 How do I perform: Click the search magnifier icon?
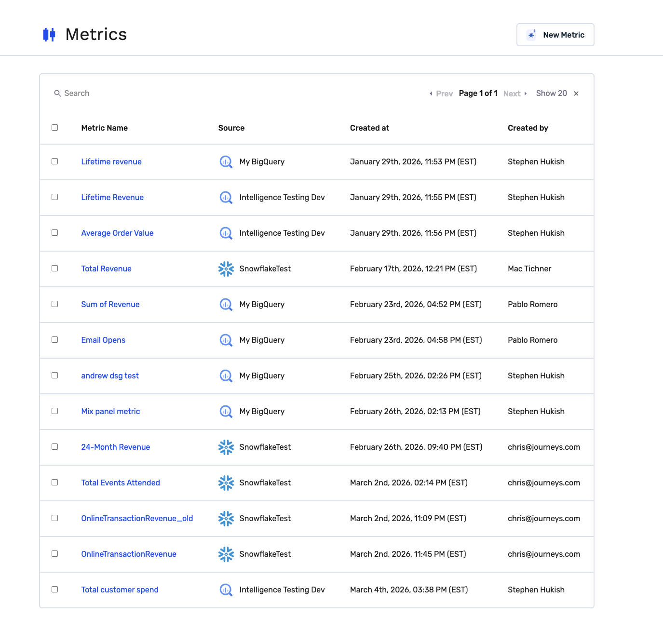click(x=57, y=93)
